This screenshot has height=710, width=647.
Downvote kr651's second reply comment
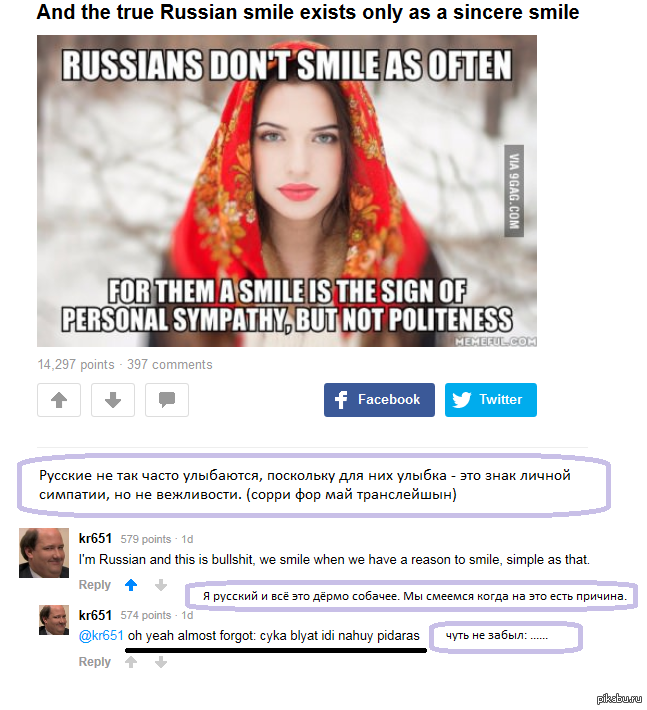tap(161, 662)
